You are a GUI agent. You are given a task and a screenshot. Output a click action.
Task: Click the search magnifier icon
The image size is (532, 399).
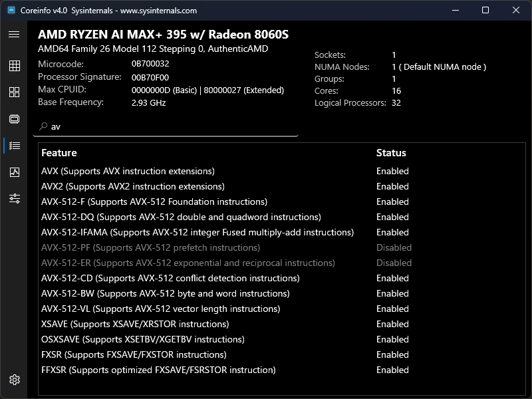coord(41,126)
